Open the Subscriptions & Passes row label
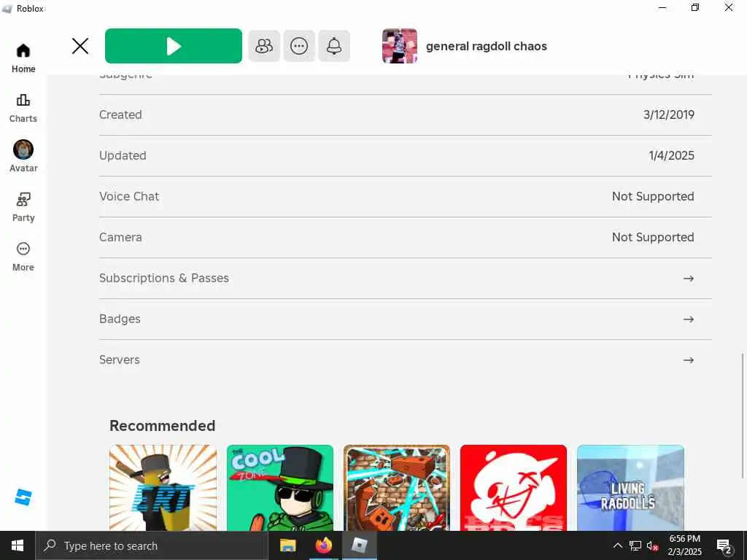Viewport: 747px width, 560px height. [x=164, y=278]
